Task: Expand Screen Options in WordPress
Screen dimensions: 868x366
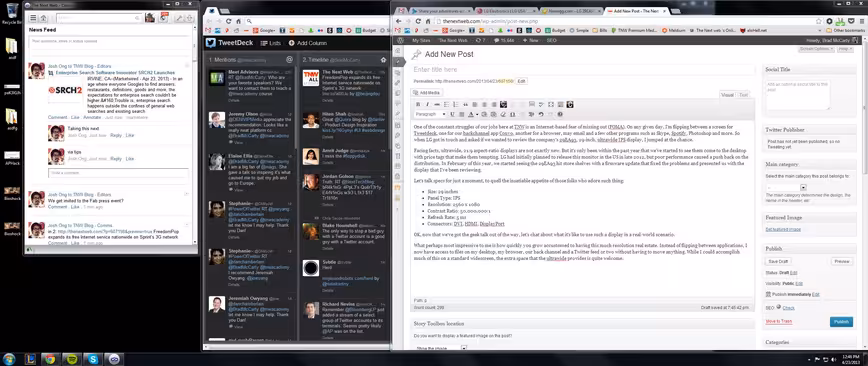Action: (x=816, y=49)
